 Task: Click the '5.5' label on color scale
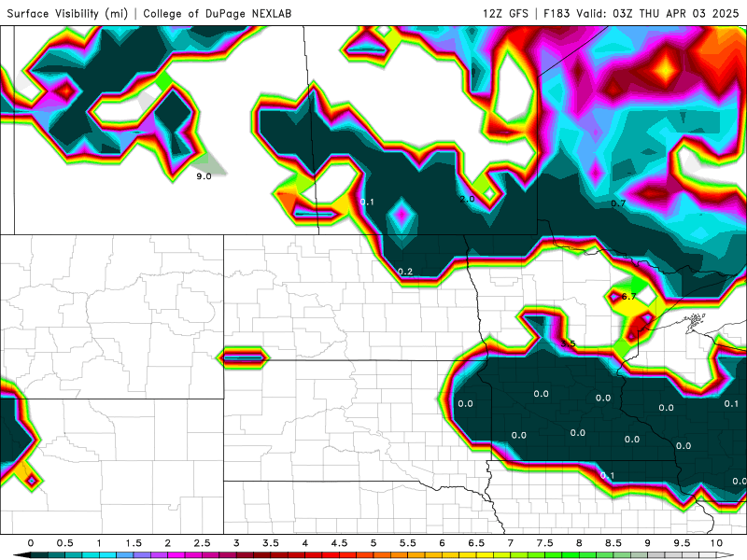408,543
